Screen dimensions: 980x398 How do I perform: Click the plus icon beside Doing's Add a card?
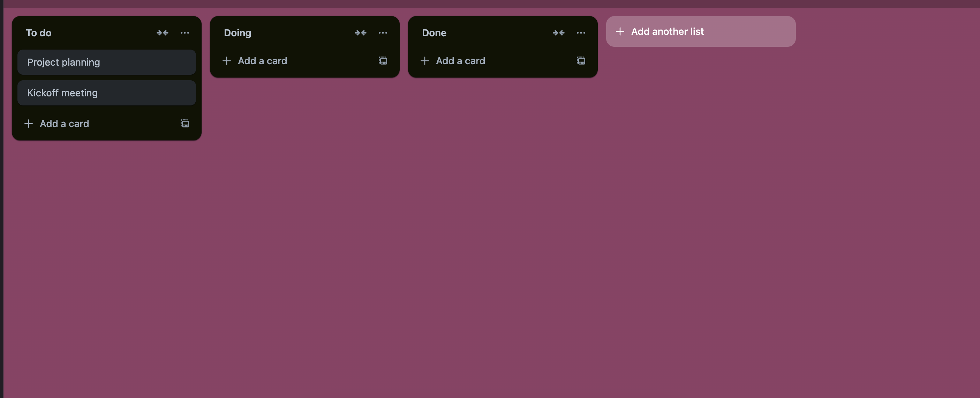point(227,60)
